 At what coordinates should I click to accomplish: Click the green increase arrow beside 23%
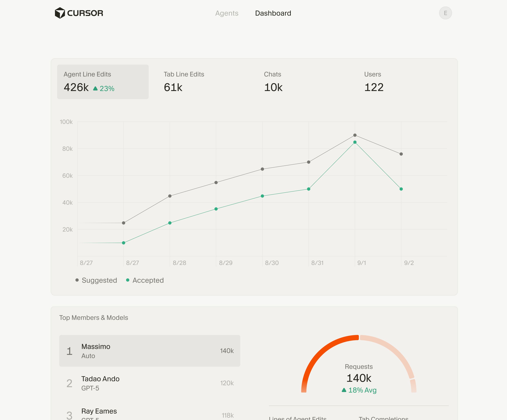[95, 89]
